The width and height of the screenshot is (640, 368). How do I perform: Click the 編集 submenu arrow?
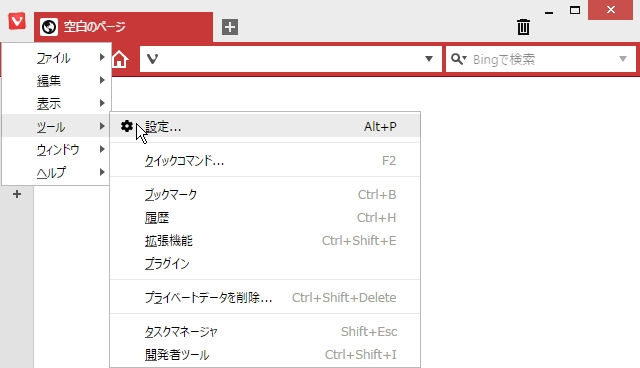[102, 80]
